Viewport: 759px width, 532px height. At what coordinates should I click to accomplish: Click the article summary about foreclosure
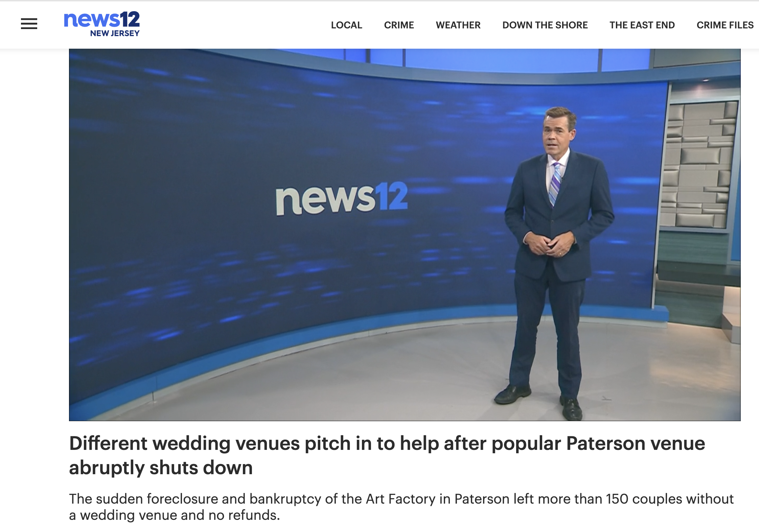(401, 507)
